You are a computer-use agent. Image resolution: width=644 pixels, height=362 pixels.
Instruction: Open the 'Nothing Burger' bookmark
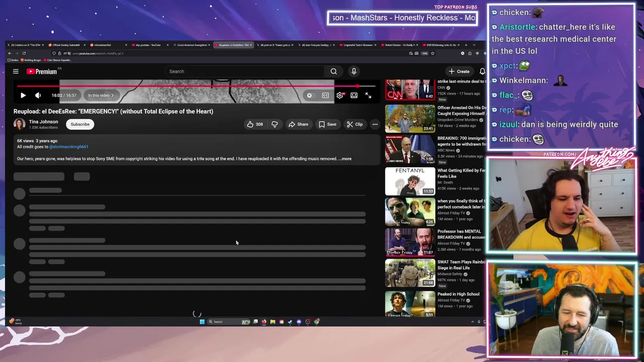click(x=31, y=60)
